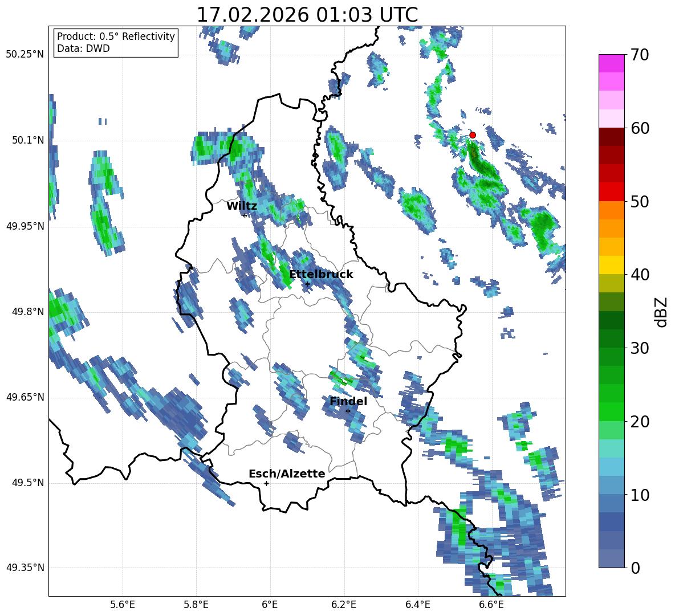Click the 49.35°N latitude tick label
The width and height of the screenshot is (675, 616).
click(25, 568)
